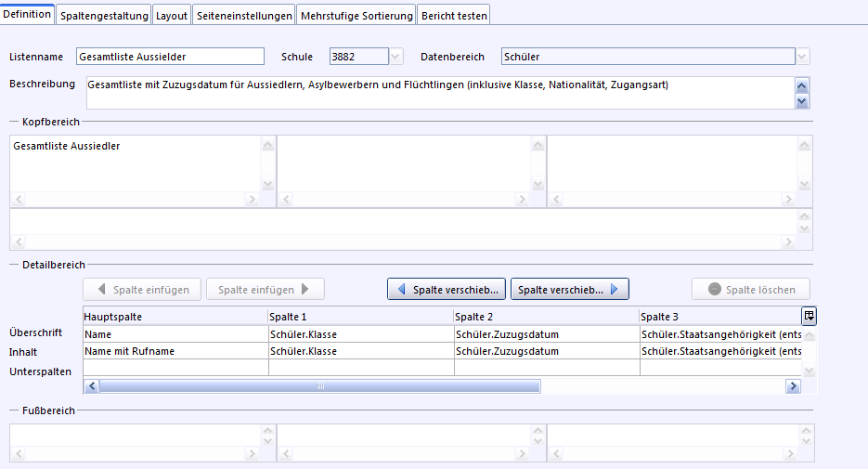This screenshot has width=868, height=469.
Task: Click the left Spalte einfügen button
Action: 142,290
